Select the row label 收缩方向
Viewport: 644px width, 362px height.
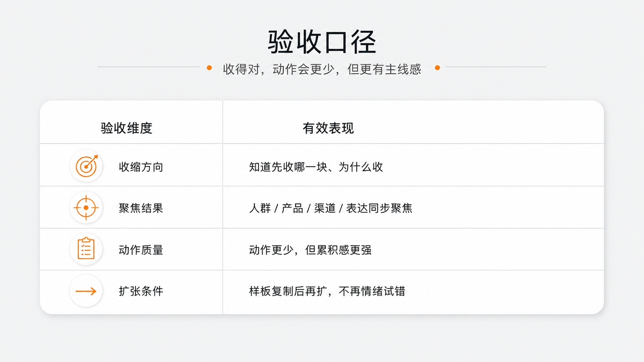141,167
